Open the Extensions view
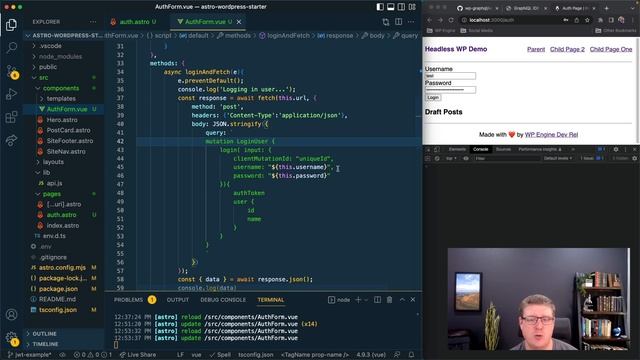Screen dimensions: 640x360 point(11,117)
